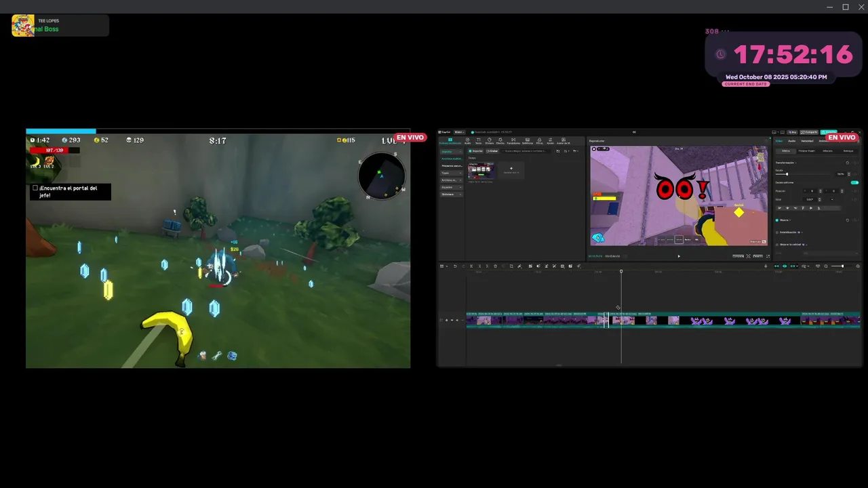The width and height of the screenshot is (868, 488).
Task: Open the Texto tool tab in CapCut
Action: 478,141
